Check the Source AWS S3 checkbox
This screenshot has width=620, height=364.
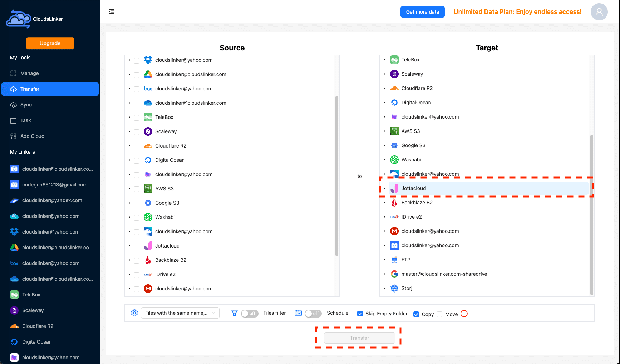pyautogui.click(x=137, y=189)
